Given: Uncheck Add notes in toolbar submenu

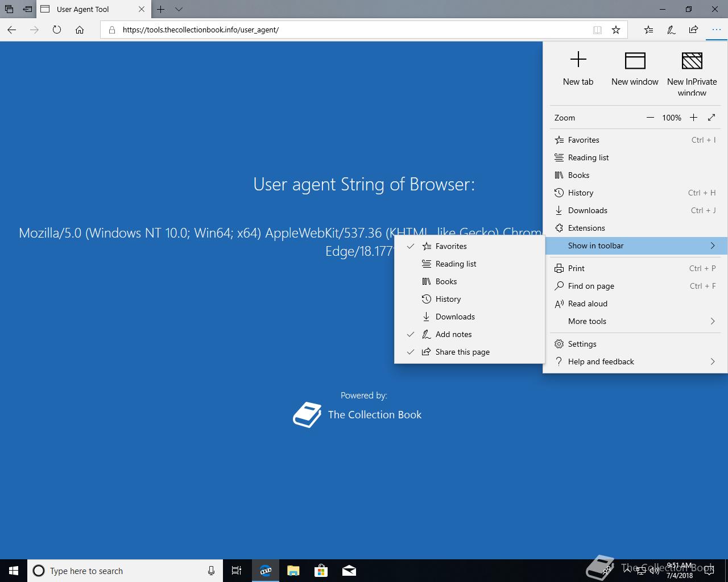Looking at the screenshot, I should [x=469, y=334].
